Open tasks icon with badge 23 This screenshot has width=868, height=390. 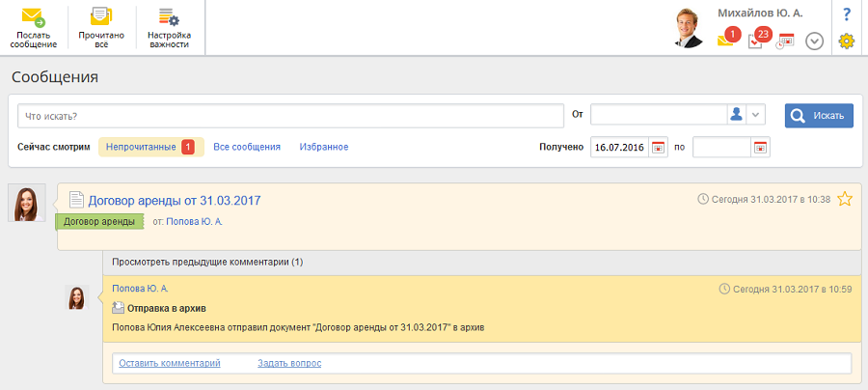[x=757, y=41]
